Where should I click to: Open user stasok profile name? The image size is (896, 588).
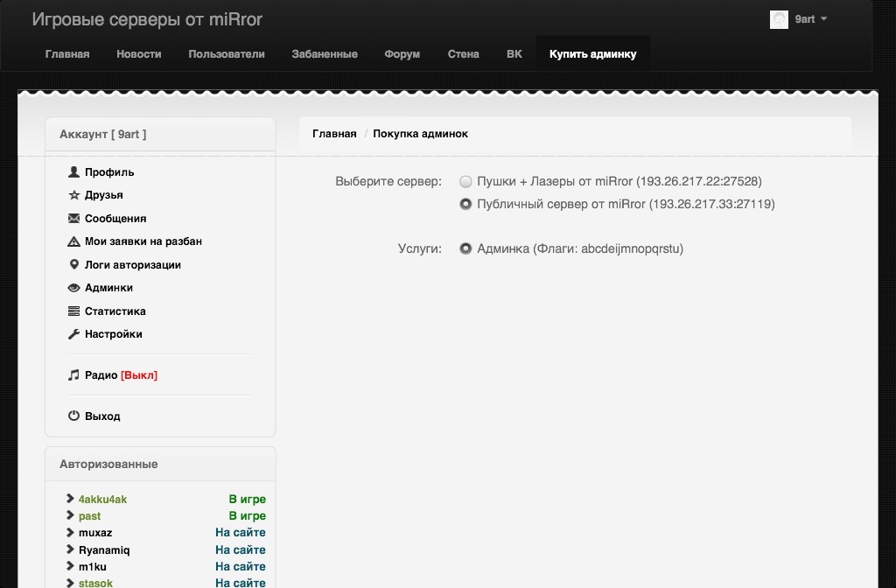click(95, 583)
